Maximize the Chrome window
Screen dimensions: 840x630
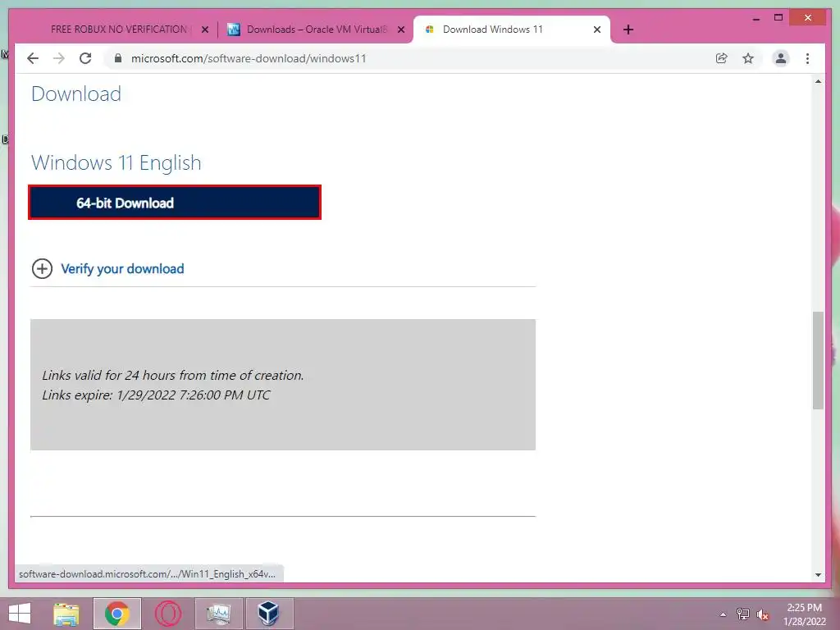click(x=778, y=18)
